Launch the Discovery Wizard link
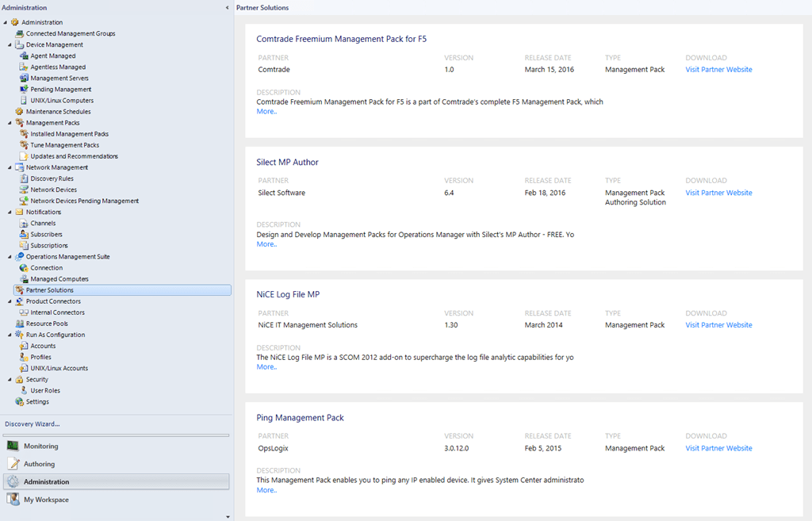The width and height of the screenshot is (812, 521). pyautogui.click(x=32, y=423)
